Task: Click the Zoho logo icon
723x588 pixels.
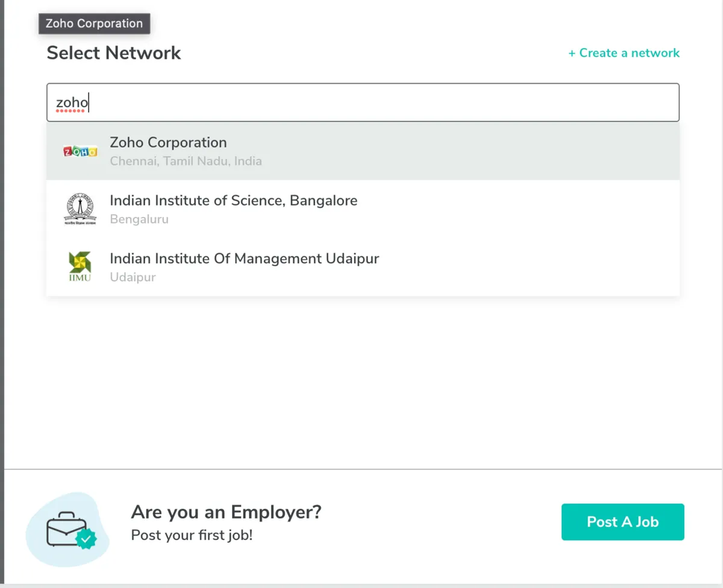Action: 80,152
